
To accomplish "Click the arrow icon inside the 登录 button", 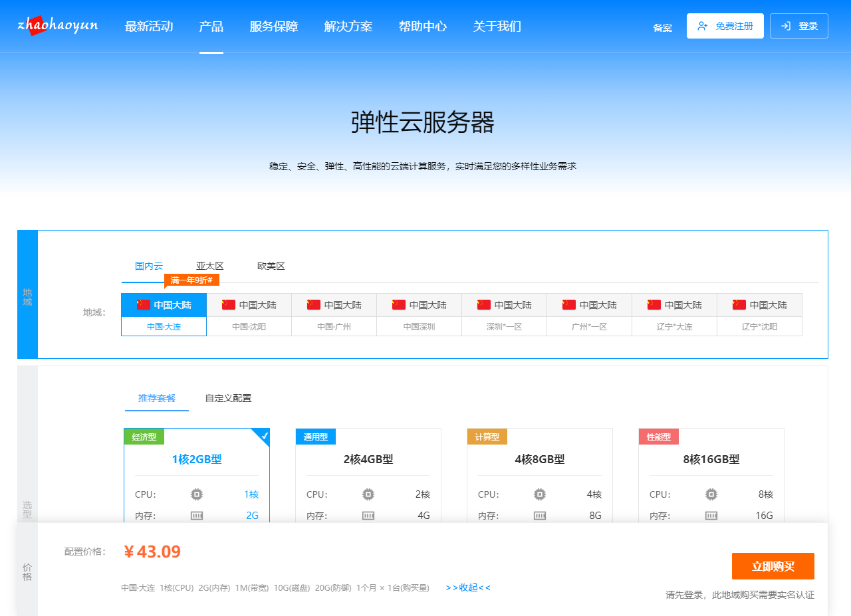I will pyautogui.click(x=786, y=25).
